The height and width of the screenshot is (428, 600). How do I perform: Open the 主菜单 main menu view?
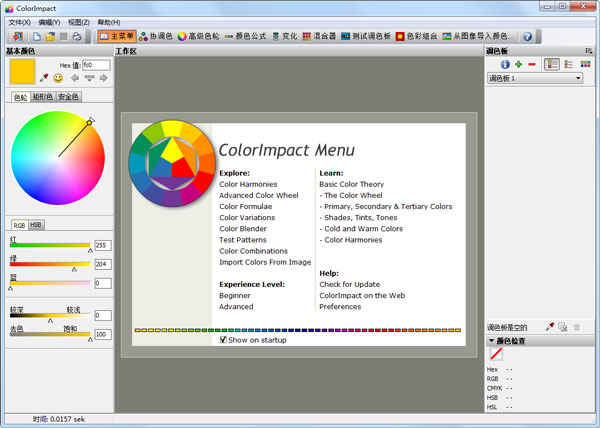(x=117, y=36)
